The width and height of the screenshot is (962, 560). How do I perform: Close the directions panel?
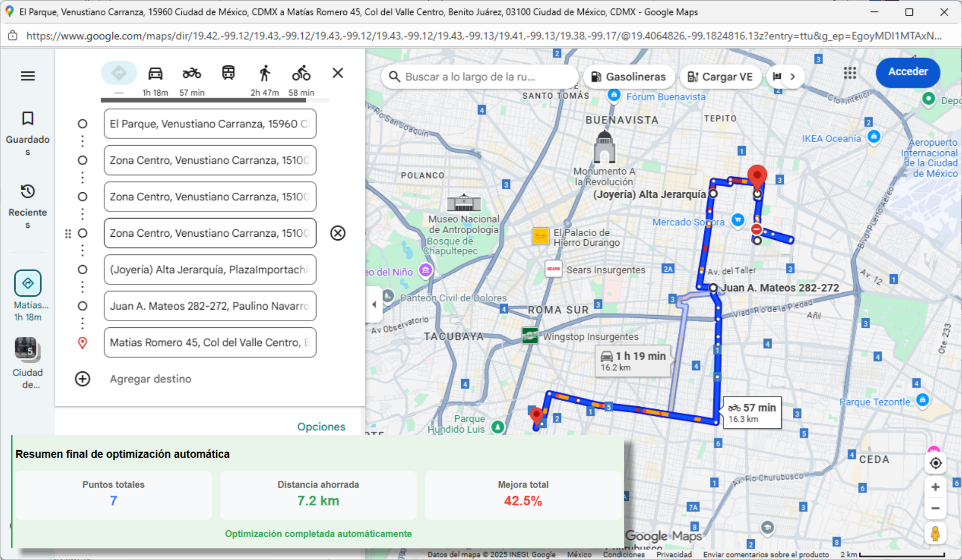coord(338,73)
